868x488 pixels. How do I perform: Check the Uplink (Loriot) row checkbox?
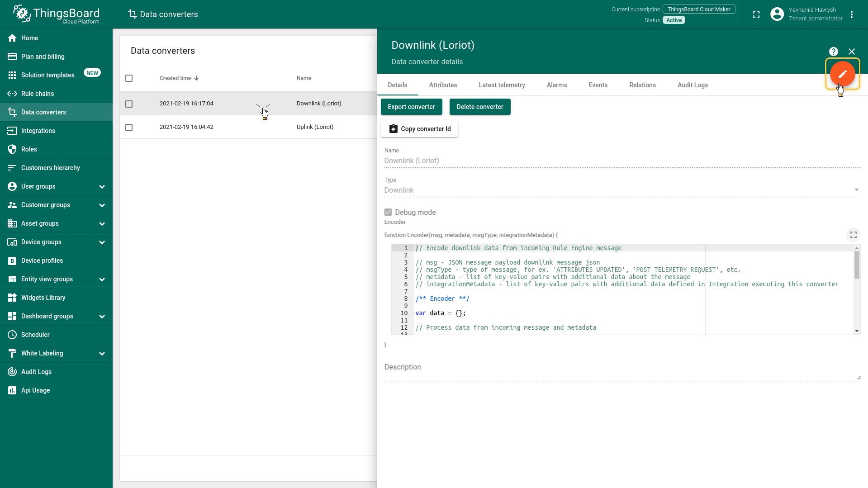[x=129, y=128]
